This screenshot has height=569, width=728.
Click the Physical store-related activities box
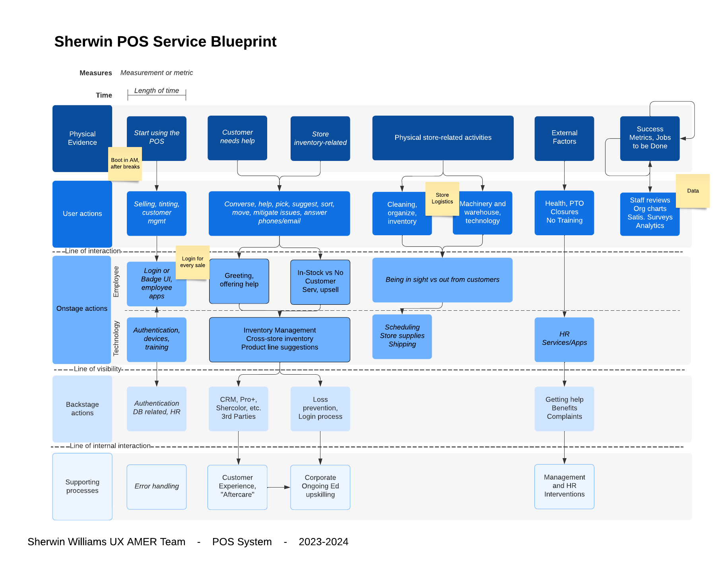pos(443,137)
